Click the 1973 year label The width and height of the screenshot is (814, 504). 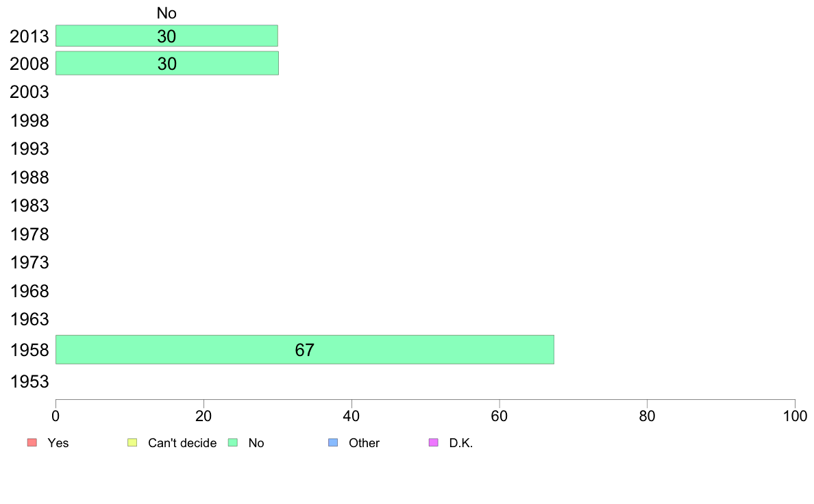[x=29, y=263]
